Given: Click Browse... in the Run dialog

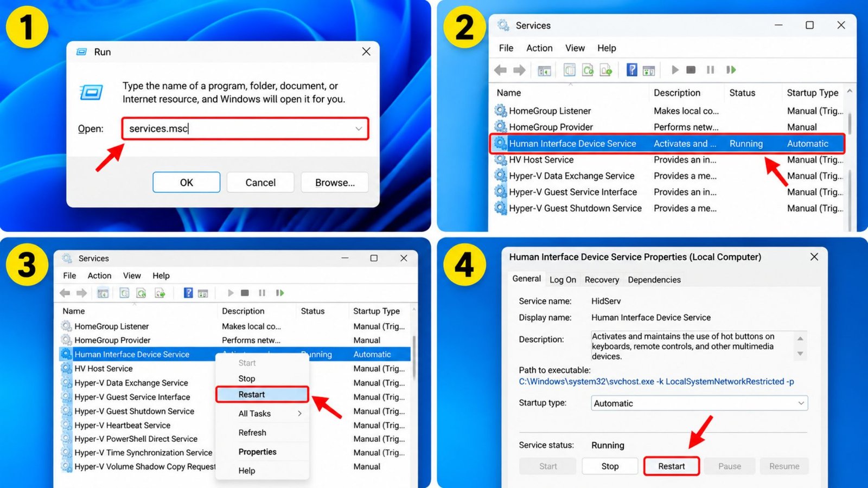Looking at the screenshot, I should click(335, 182).
